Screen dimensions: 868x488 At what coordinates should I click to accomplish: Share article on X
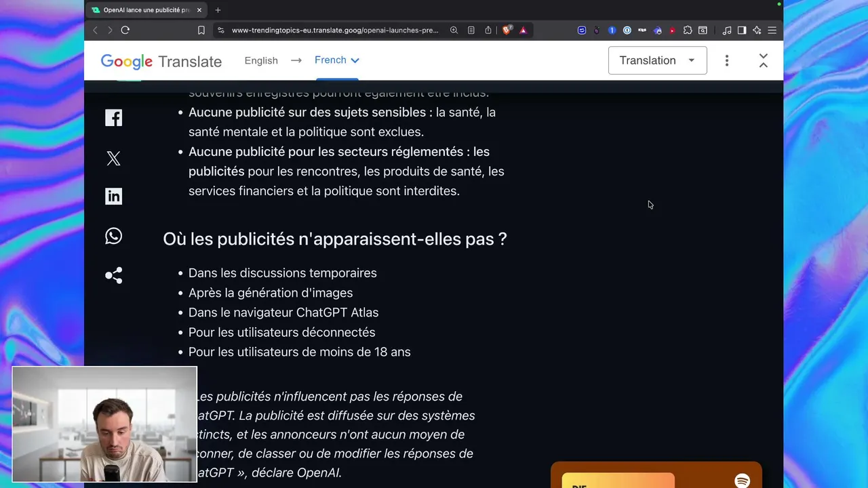tap(113, 158)
